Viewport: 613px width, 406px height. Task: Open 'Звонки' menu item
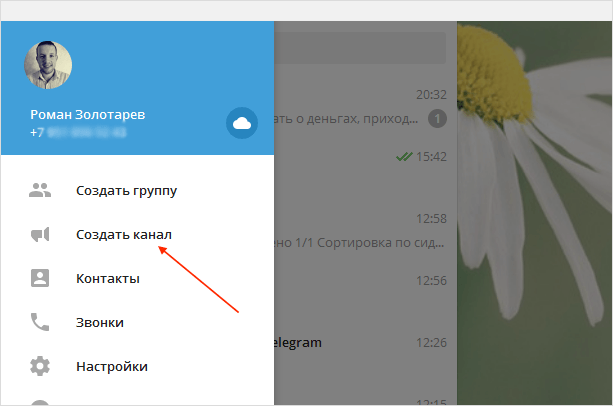point(137,322)
